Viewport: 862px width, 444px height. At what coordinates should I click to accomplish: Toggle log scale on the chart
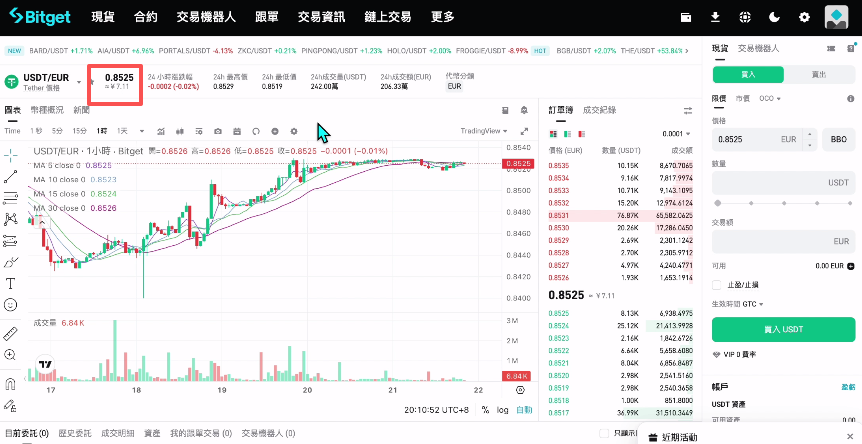coord(503,409)
